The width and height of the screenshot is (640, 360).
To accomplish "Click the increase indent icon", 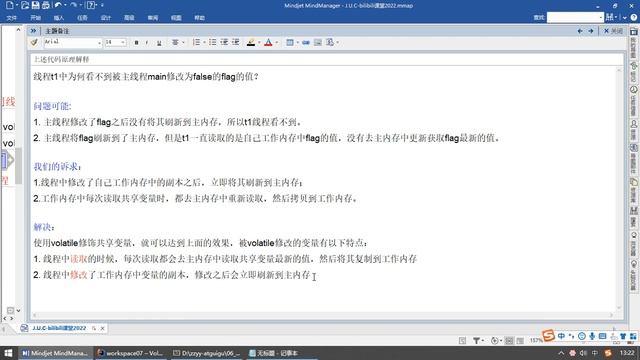I will tap(236, 42).
